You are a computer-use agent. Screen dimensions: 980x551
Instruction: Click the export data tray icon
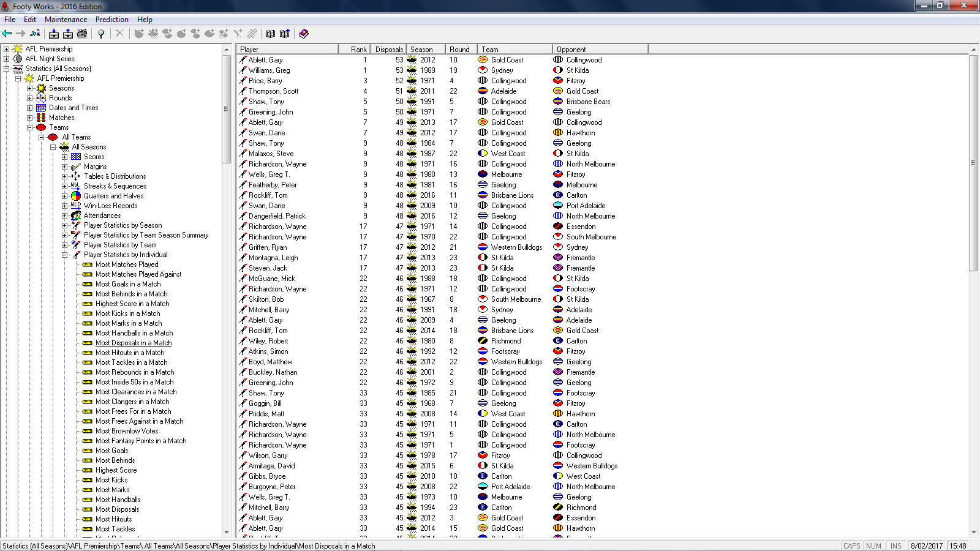pyautogui.click(x=68, y=34)
